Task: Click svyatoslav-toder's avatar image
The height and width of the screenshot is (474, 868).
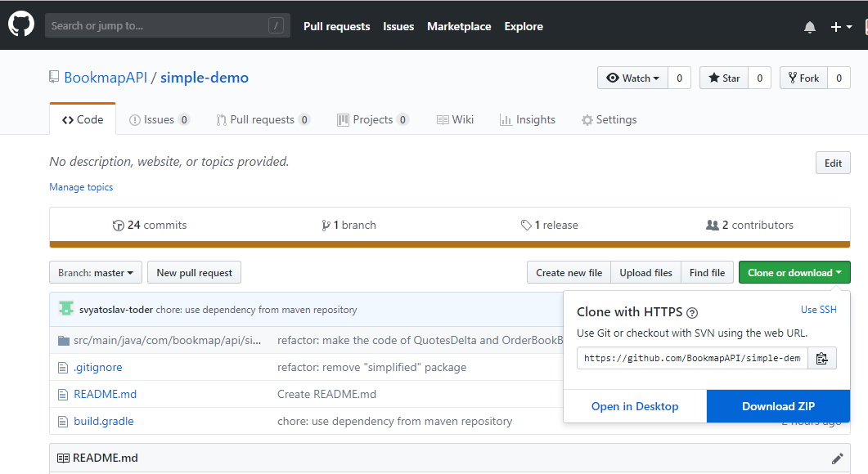Action: tap(66, 309)
